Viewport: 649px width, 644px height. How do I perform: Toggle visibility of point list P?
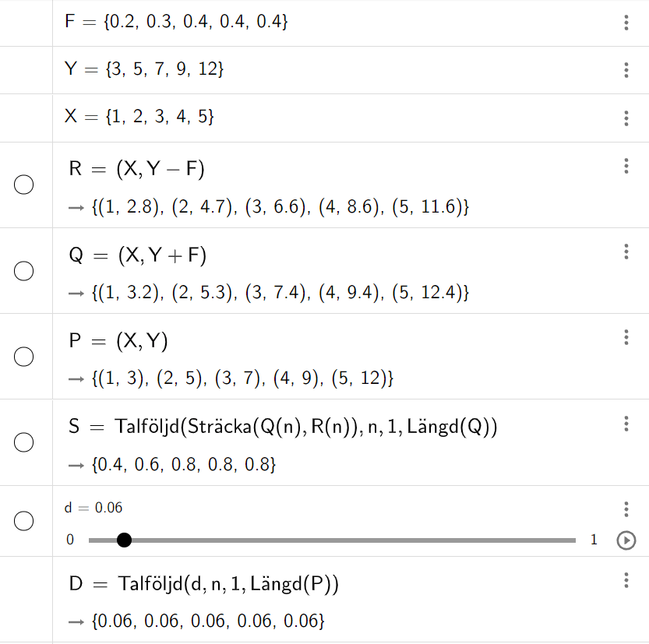[24, 357]
